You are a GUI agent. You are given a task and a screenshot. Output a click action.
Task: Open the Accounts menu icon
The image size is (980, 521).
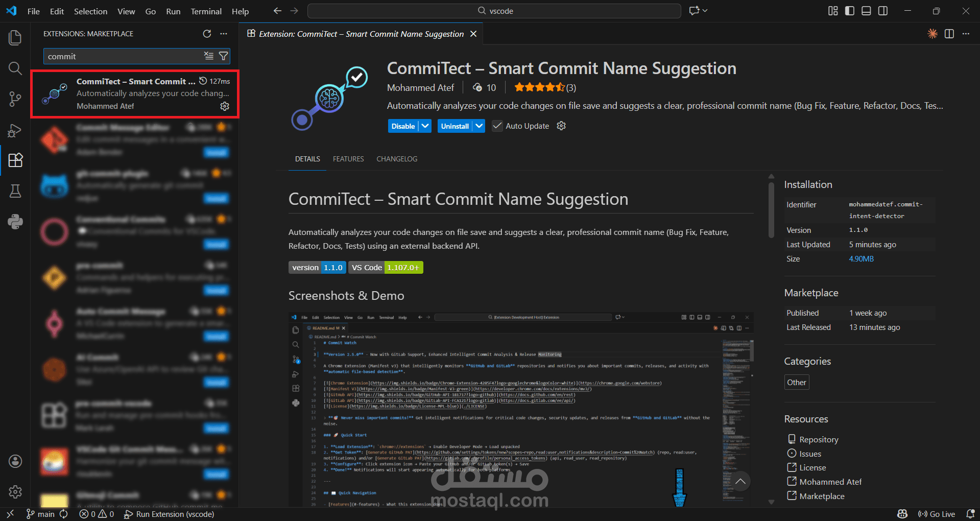tap(15, 461)
